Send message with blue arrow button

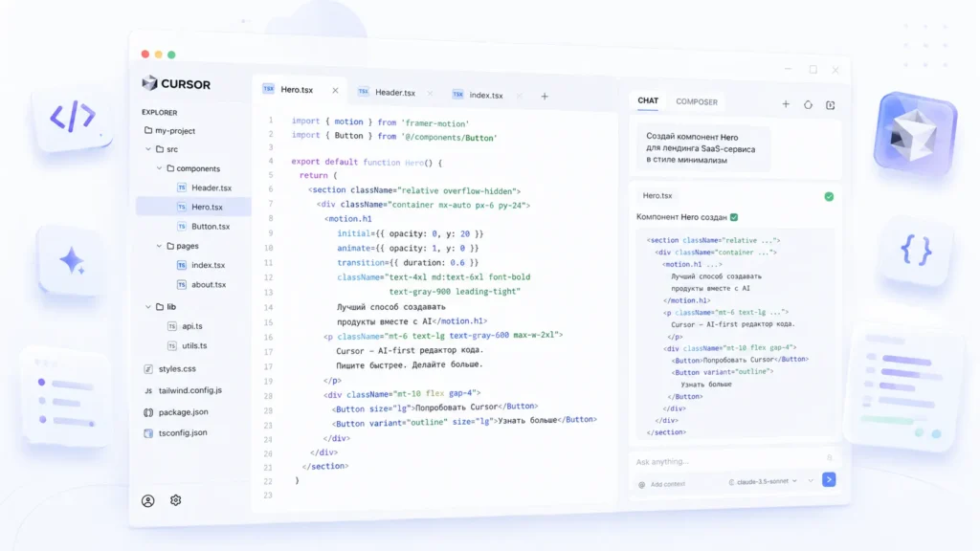[x=829, y=480]
